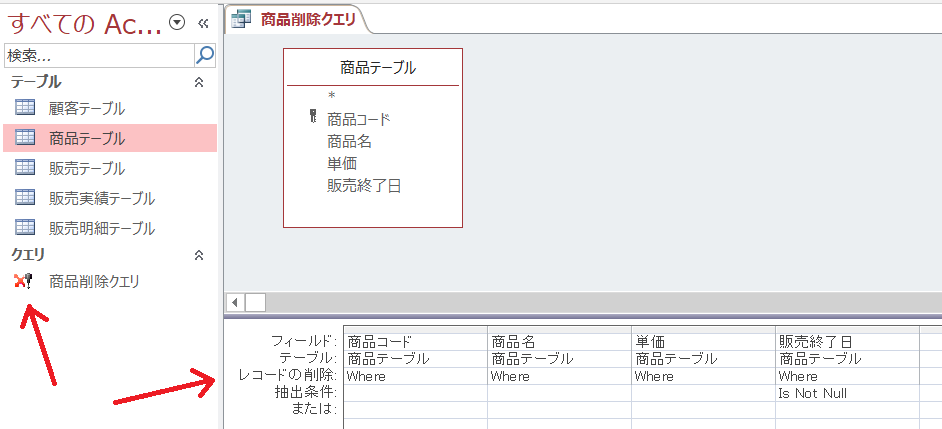942x429 pixels.
Task: Click the horizontal scrollbar left arrow
Action: point(235,302)
